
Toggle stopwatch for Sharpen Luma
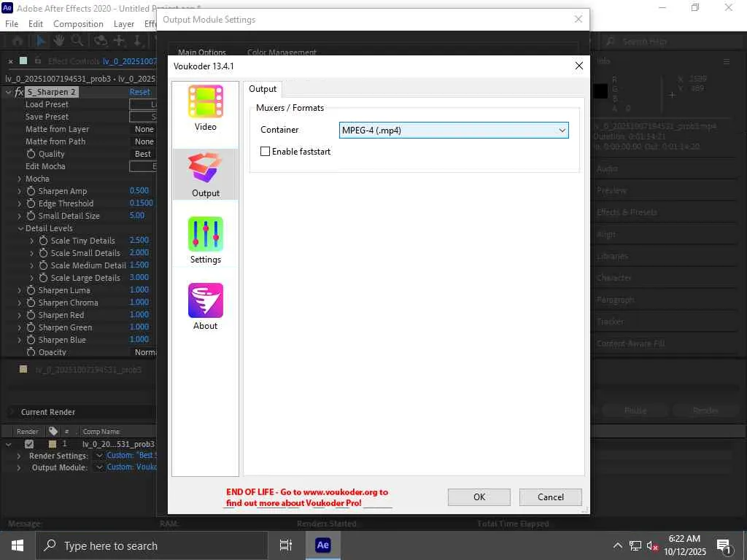31,290
